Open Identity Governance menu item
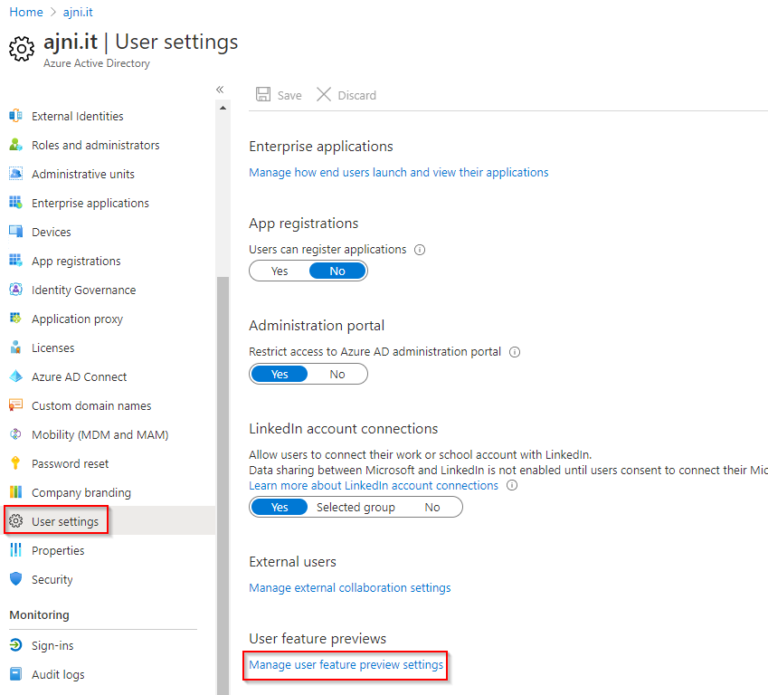This screenshot has width=768, height=695. 83,290
